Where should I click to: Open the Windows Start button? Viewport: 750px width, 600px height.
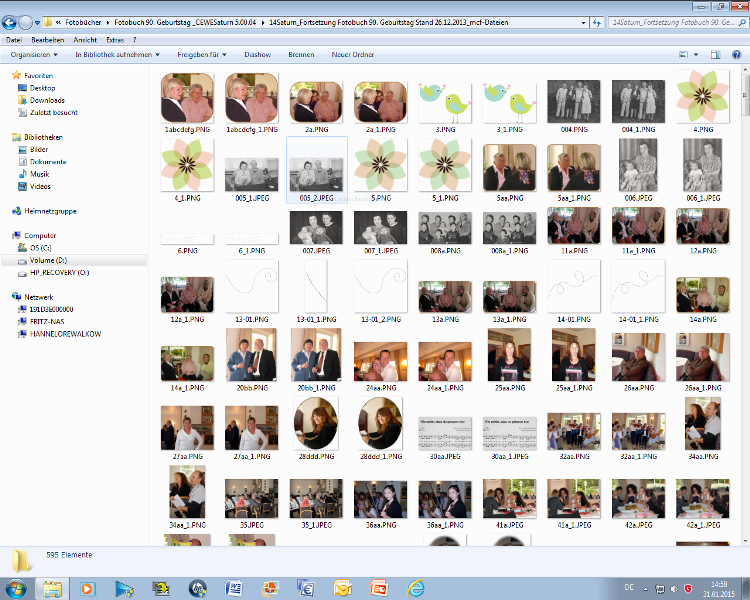pos(15,588)
